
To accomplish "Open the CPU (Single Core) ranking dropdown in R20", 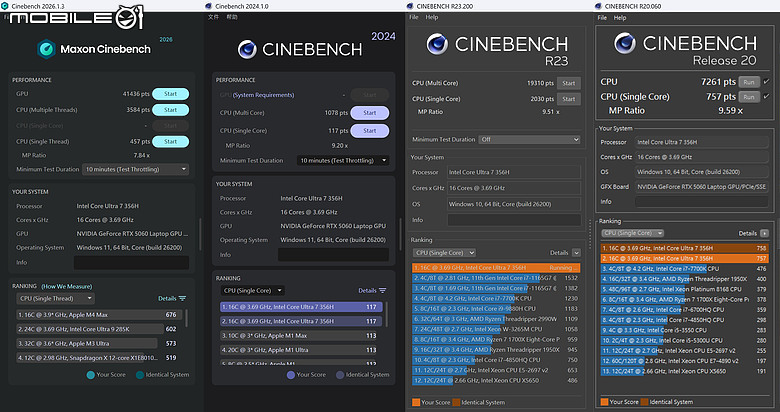I will click(632, 233).
